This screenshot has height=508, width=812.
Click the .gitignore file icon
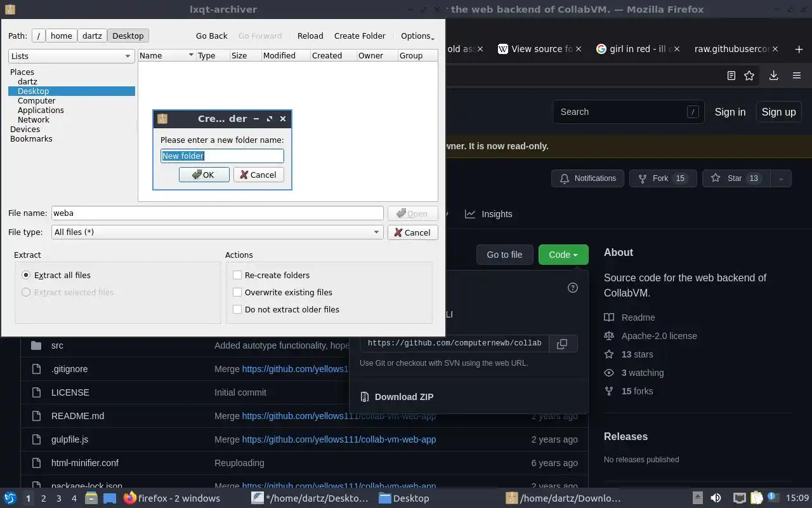(36, 369)
